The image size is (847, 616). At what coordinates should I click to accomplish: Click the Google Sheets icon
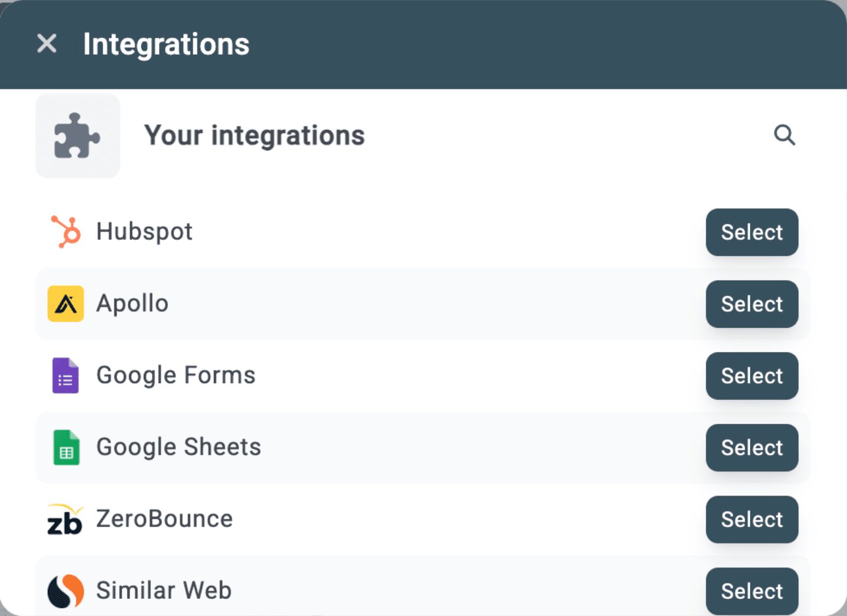coord(66,447)
